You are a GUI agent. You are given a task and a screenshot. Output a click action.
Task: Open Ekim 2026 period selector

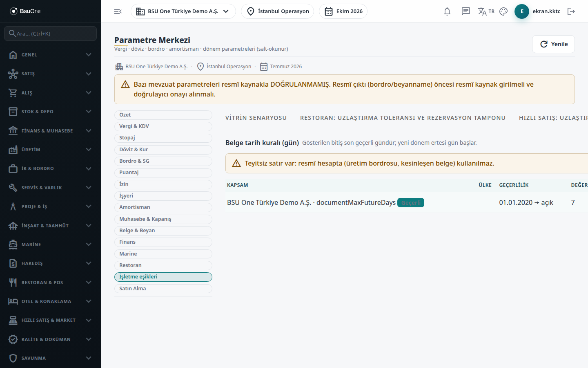(343, 11)
